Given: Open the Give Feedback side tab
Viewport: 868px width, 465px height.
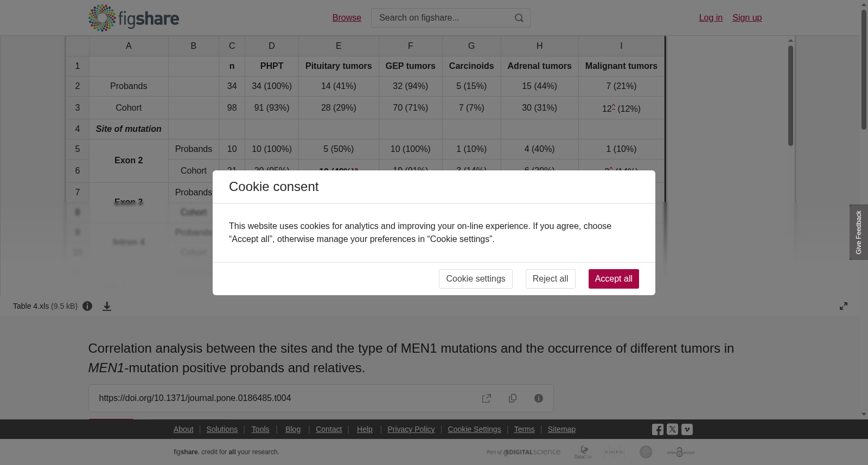Looking at the screenshot, I should (x=859, y=232).
